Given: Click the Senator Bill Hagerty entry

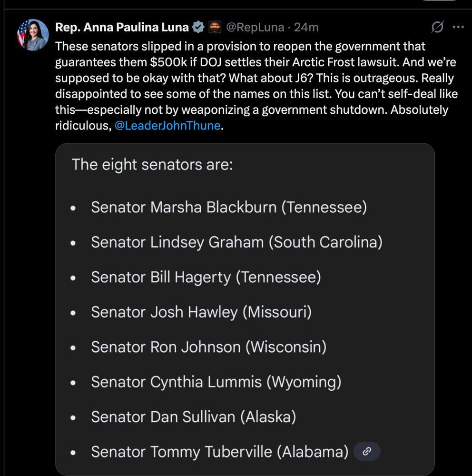Looking at the screenshot, I should (206, 277).
